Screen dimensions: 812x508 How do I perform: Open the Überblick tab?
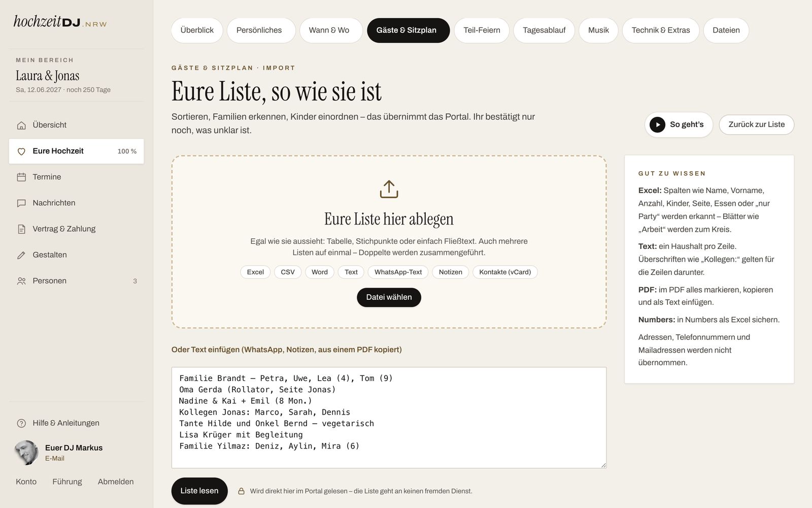coord(197,30)
